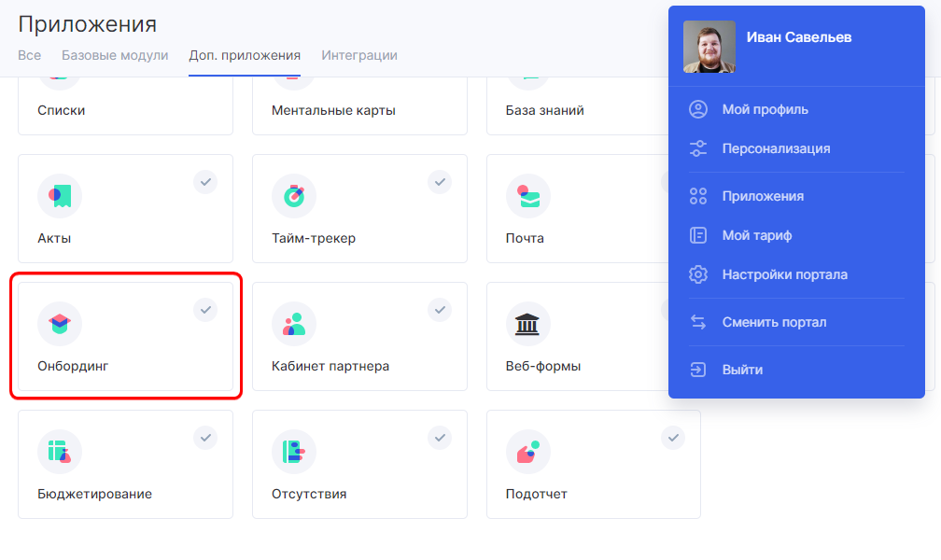Switch to the Все tab
941x560 pixels.
coord(30,55)
